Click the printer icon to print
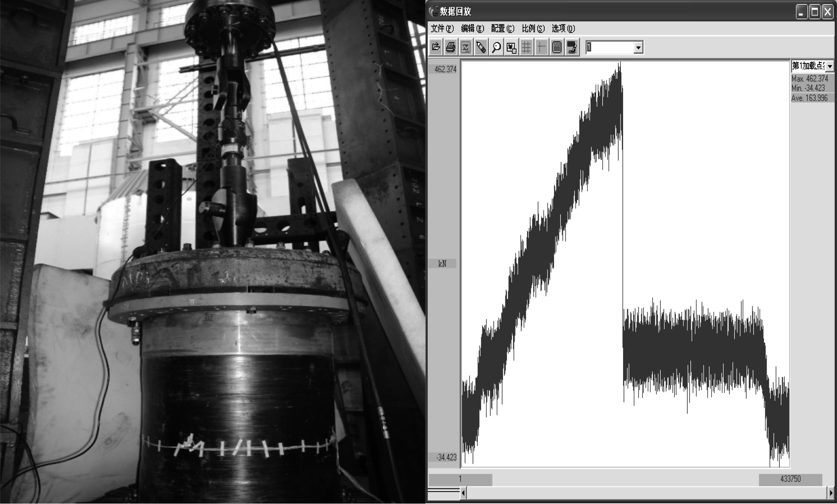 [451, 47]
